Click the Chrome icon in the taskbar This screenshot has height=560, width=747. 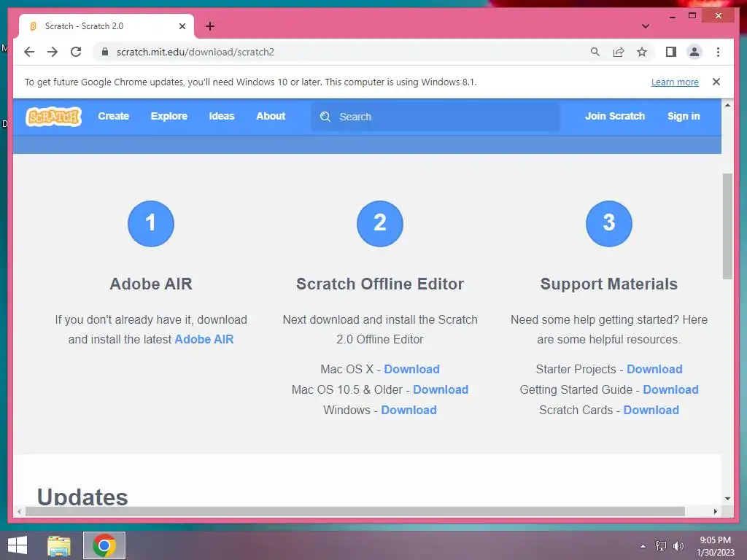(104, 545)
